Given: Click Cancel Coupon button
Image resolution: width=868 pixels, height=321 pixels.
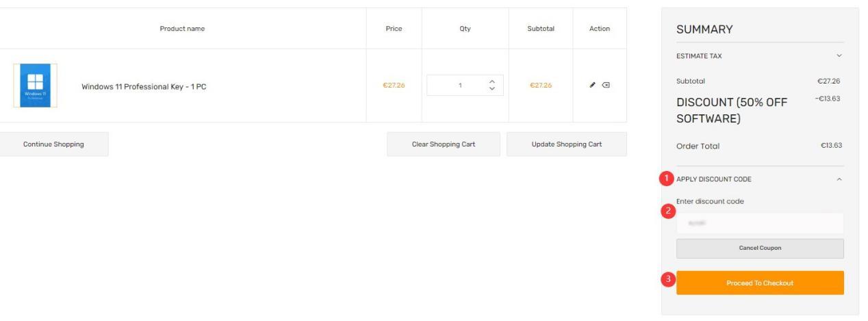Looking at the screenshot, I should coord(760,248).
